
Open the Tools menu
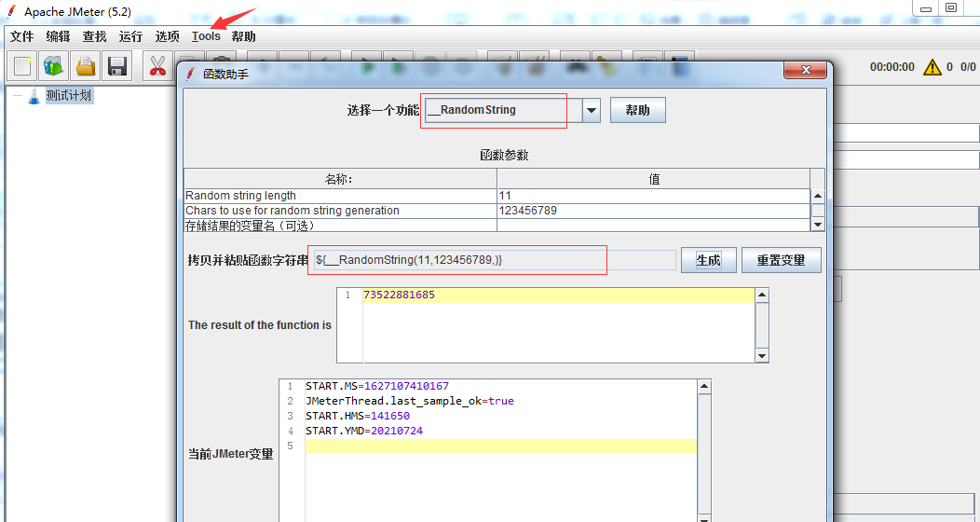click(x=206, y=36)
